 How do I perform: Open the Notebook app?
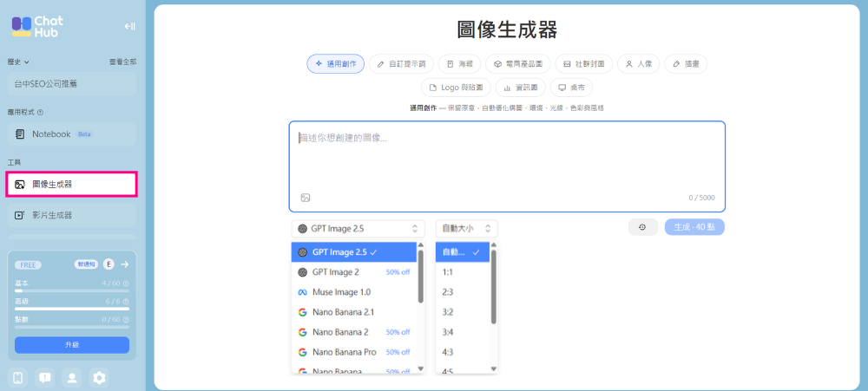pyautogui.click(x=72, y=134)
